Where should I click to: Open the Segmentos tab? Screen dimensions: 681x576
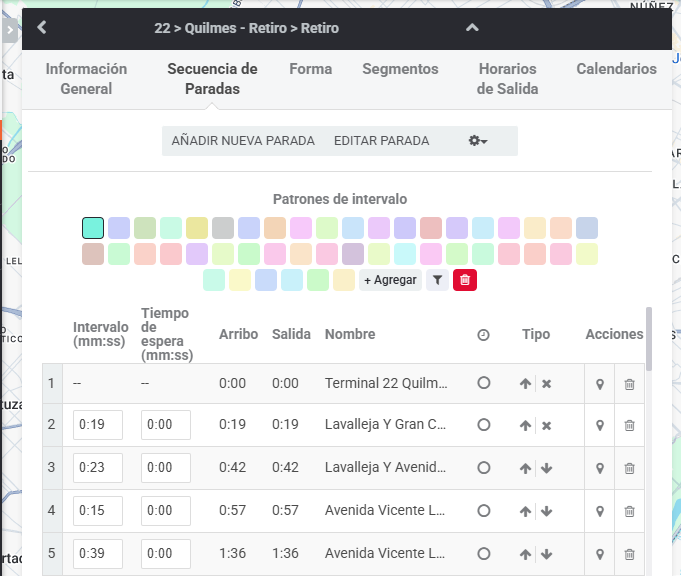pyautogui.click(x=400, y=69)
